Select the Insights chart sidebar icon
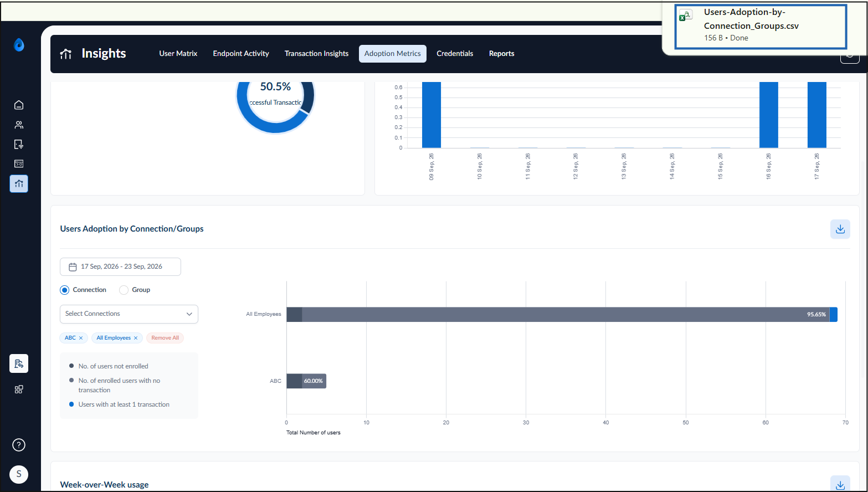The width and height of the screenshot is (868, 492). pos(19,183)
